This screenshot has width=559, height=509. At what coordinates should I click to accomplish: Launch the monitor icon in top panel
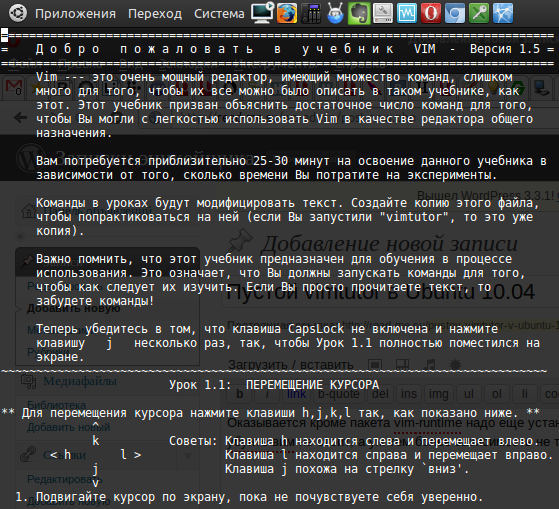point(262,13)
